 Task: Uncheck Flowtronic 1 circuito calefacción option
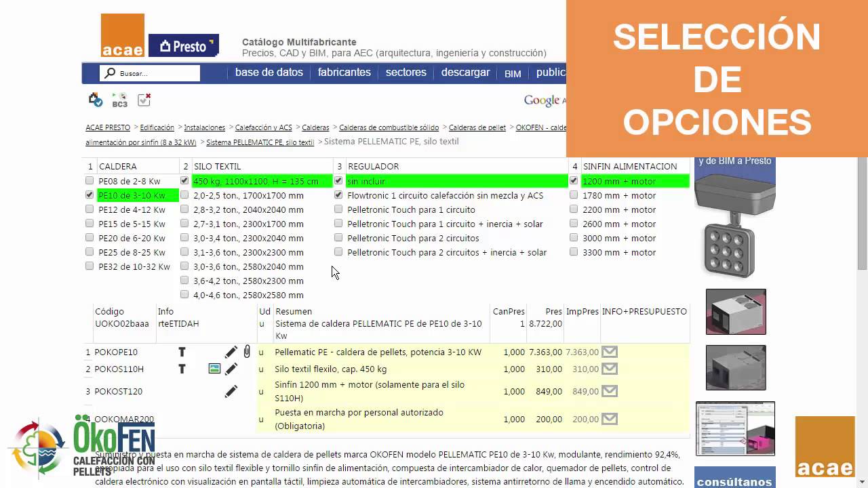point(338,195)
